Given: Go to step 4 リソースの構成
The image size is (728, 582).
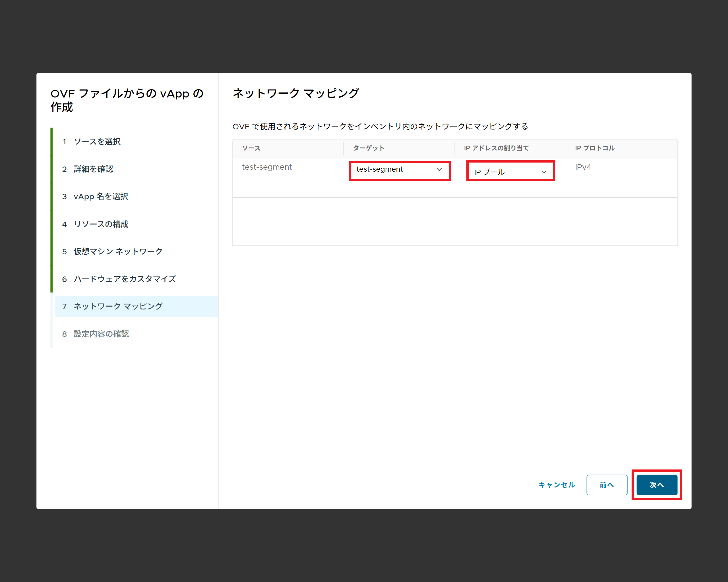Looking at the screenshot, I should click(101, 224).
